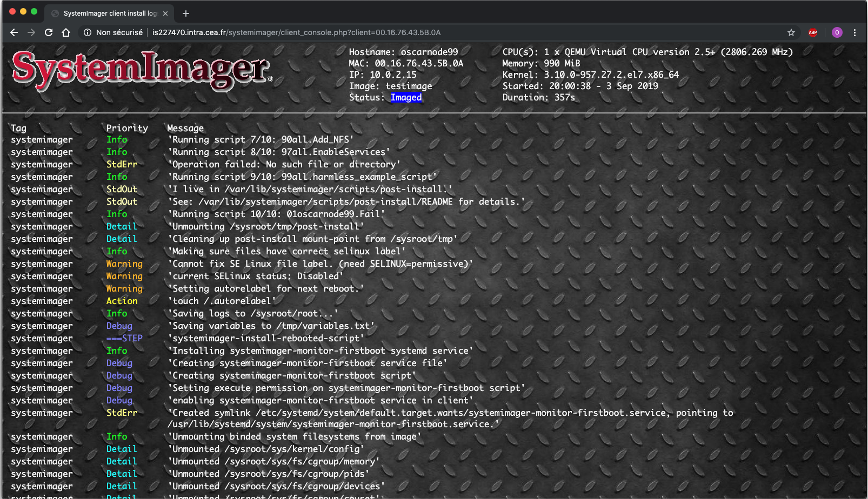
Task: Click the CPU(s) QEMU Virtual CPU line
Action: 647,52
